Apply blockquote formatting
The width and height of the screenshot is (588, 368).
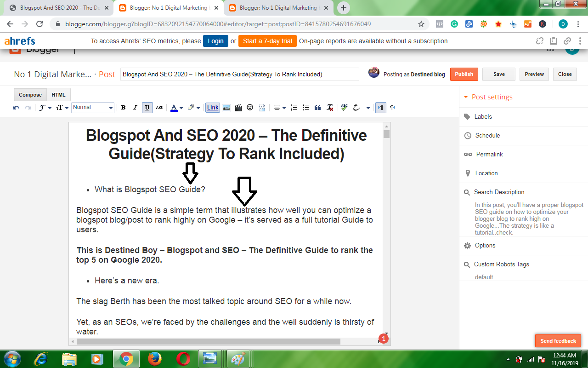(317, 108)
